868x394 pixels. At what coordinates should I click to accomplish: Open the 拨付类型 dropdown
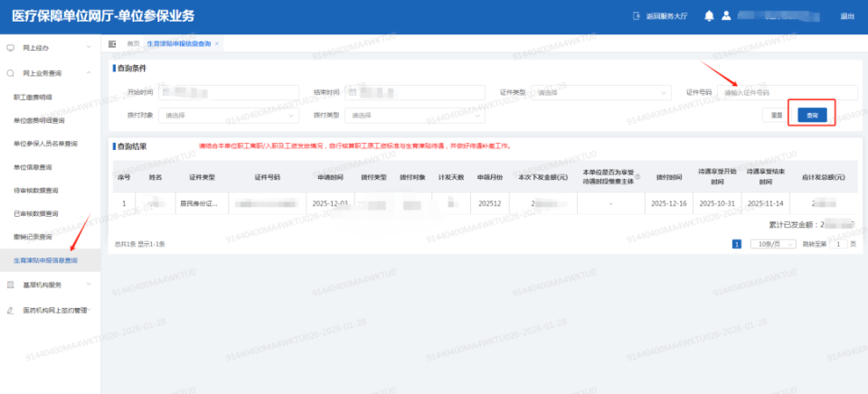(415, 116)
